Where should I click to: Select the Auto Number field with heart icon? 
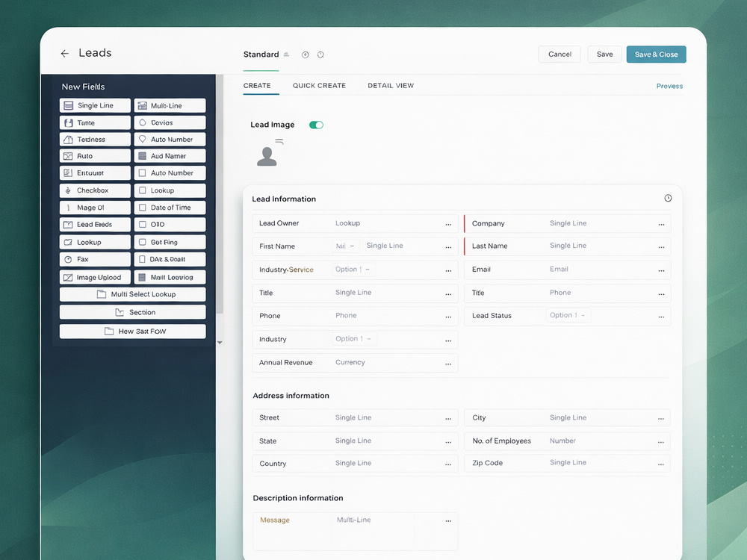[x=170, y=140]
